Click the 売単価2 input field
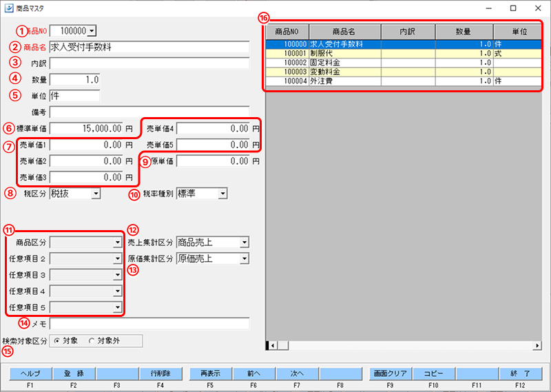Viewport: 551px width, 392px height. 86,161
